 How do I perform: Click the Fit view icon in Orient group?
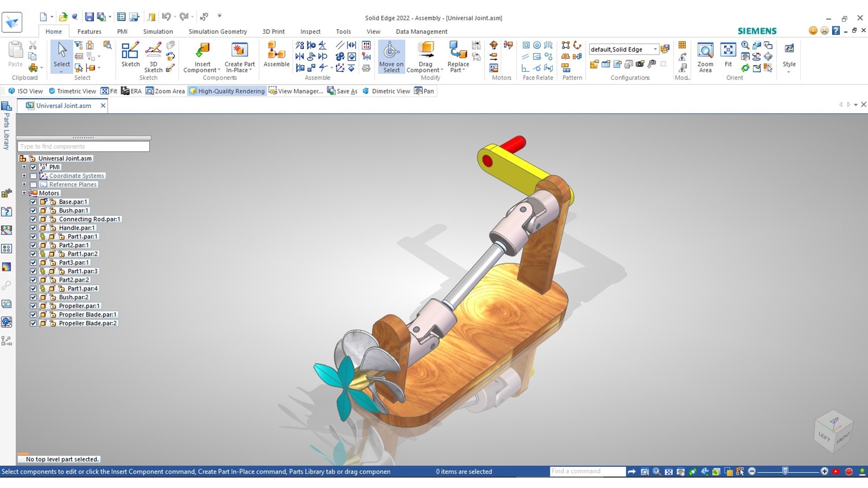[728, 54]
